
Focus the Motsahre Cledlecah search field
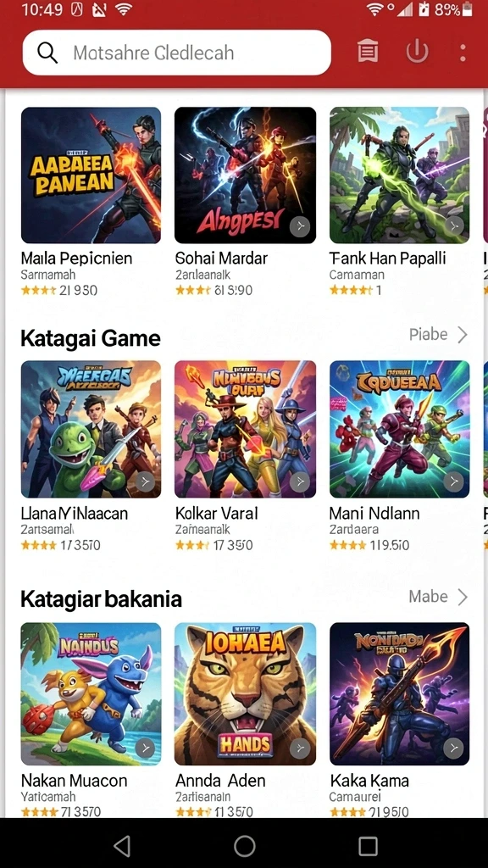point(176,53)
